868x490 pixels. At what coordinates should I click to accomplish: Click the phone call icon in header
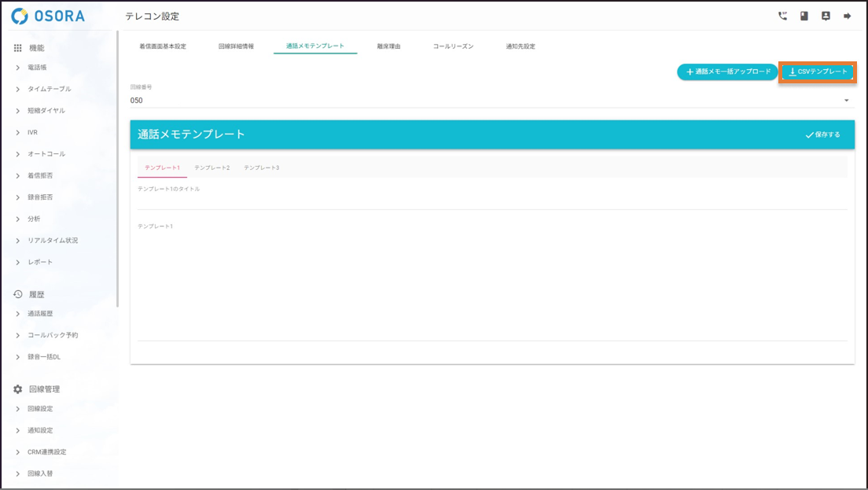click(782, 16)
